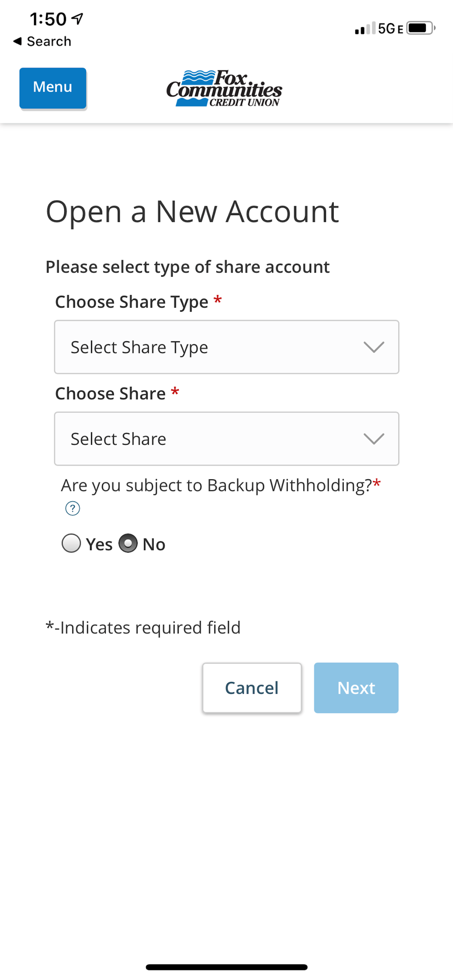Open the Backup Withholding help question mark
The width and height of the screenshot is (453, 980).
(x=73, y=509)
